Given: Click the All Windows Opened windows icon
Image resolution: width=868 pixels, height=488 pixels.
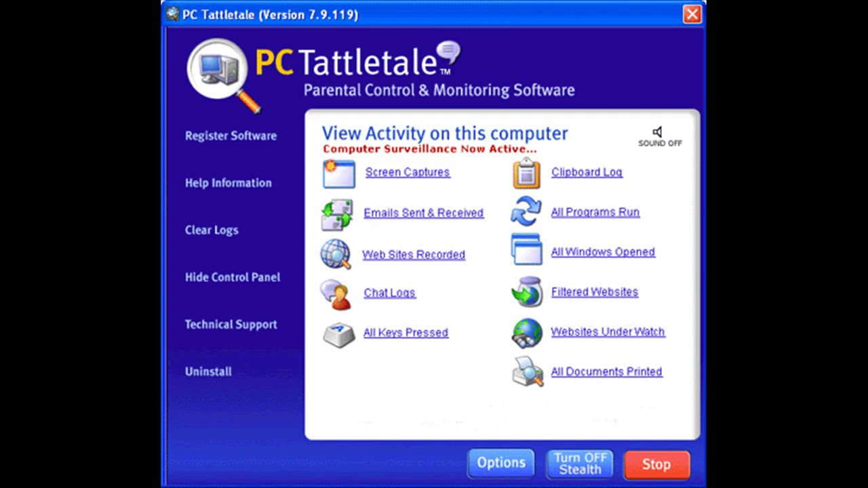Looking at the screenshot, I should [x=527, y=249].
